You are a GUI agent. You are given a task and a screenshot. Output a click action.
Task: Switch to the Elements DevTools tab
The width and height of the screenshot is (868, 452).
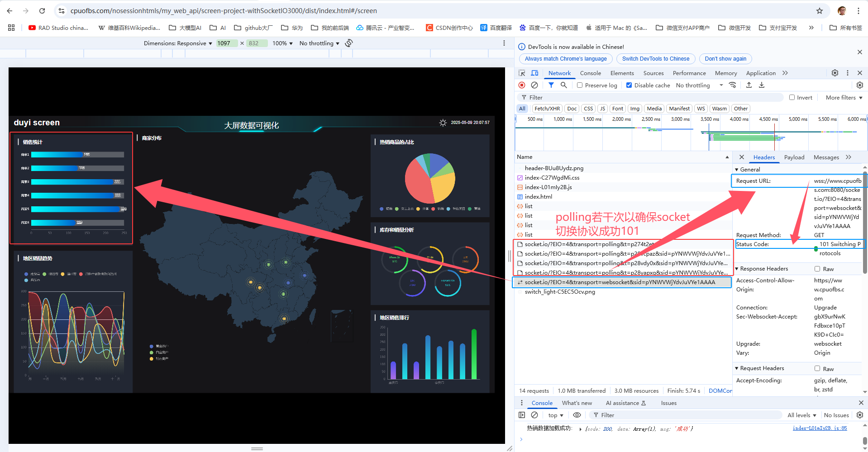pyautogui.click(x=622, y=73)
